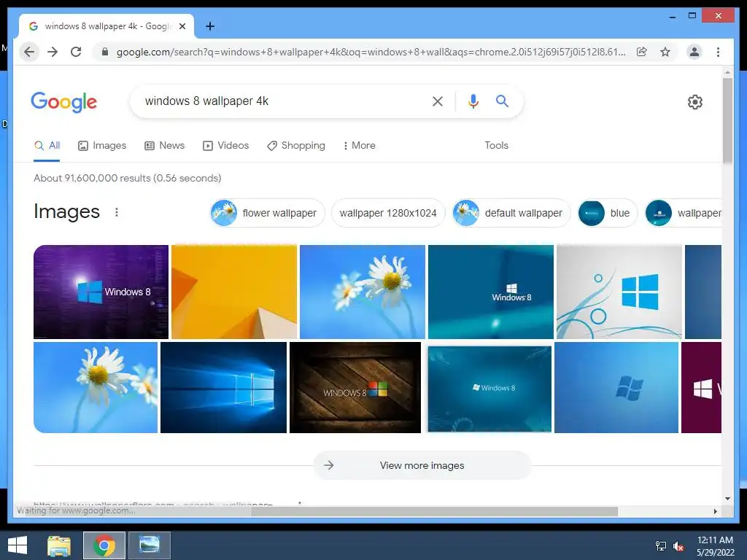The image size is (747, 560).
Task: Open File Explorer from the taskbar
Action: click(59, 545)
